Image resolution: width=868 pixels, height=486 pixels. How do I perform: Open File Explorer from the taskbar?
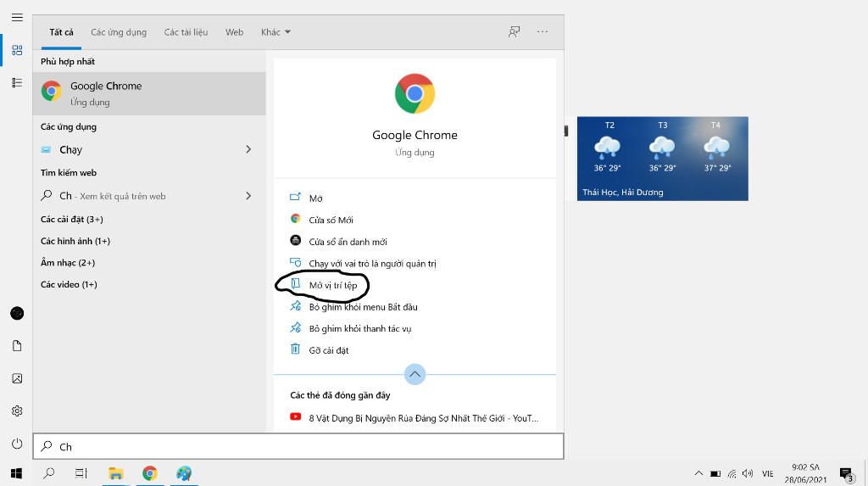coord(115,473)
